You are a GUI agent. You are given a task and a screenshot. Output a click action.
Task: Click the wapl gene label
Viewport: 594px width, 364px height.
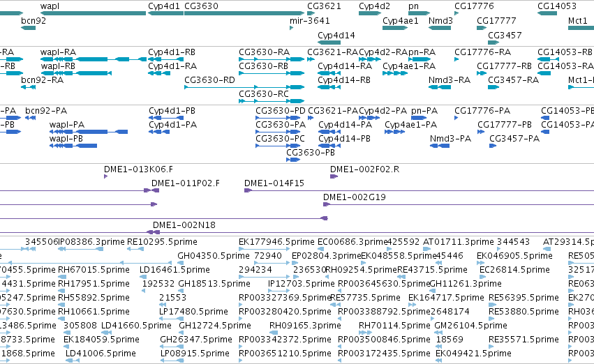50,6
